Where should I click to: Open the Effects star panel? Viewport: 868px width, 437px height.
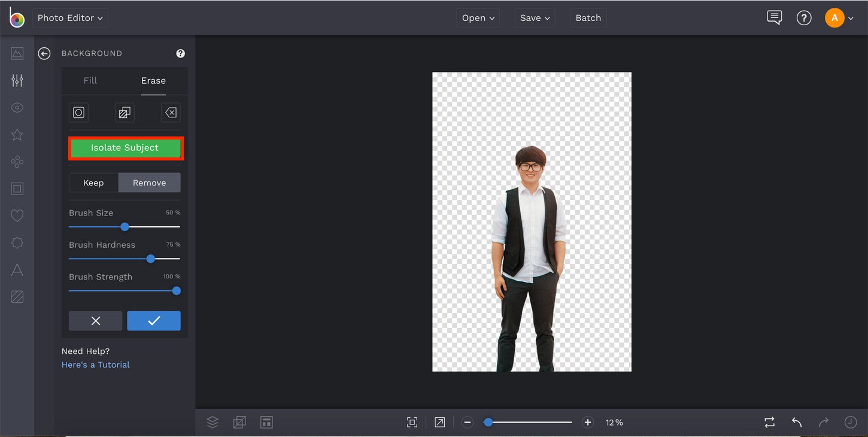coord(17,134)
